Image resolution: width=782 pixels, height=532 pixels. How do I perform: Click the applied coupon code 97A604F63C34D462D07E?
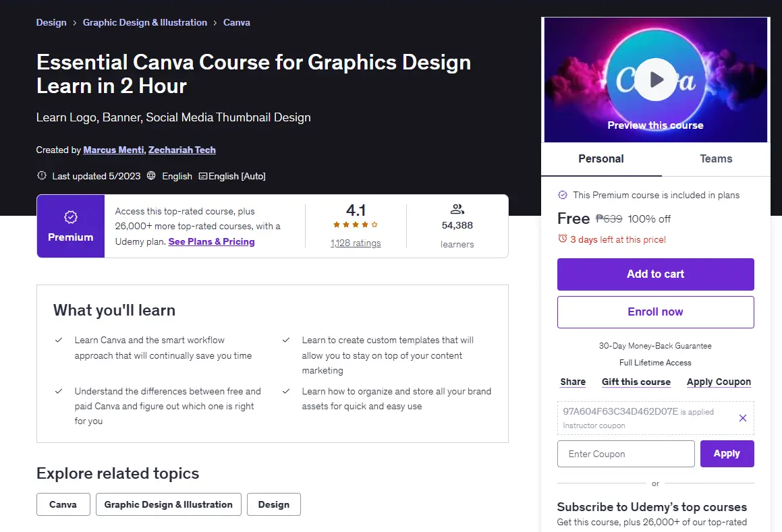click(x=621, y=412)
